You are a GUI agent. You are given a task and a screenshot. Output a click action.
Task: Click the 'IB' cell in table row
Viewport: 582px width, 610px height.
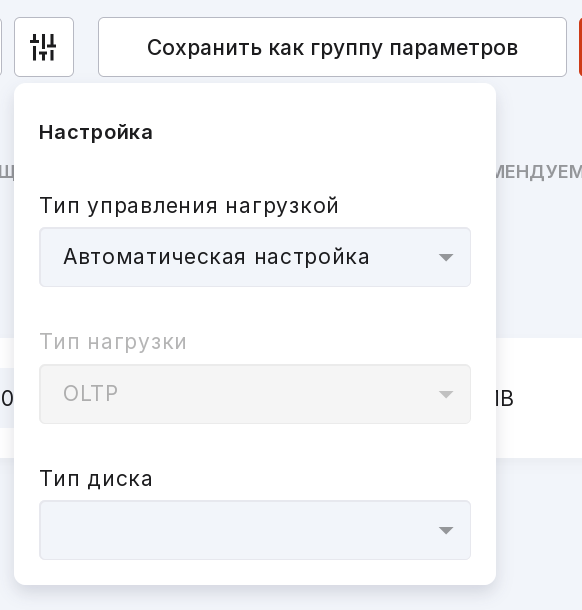(505, 398)
